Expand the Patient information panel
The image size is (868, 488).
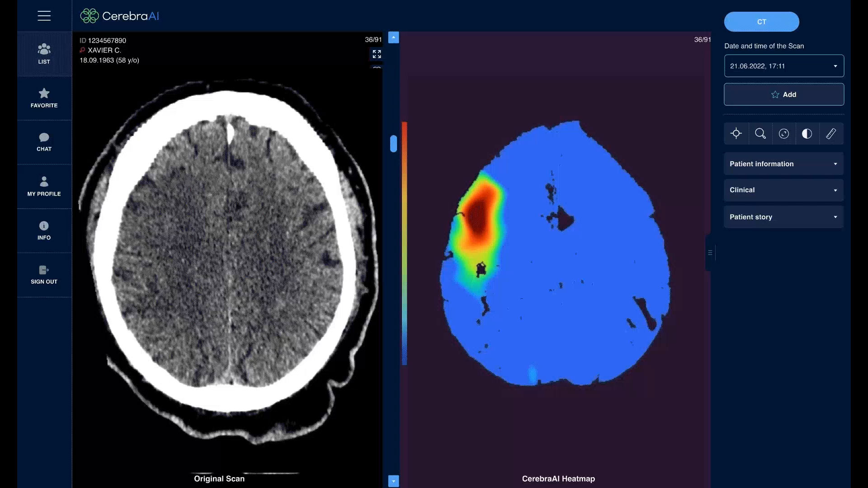click(x=783, y=164)
